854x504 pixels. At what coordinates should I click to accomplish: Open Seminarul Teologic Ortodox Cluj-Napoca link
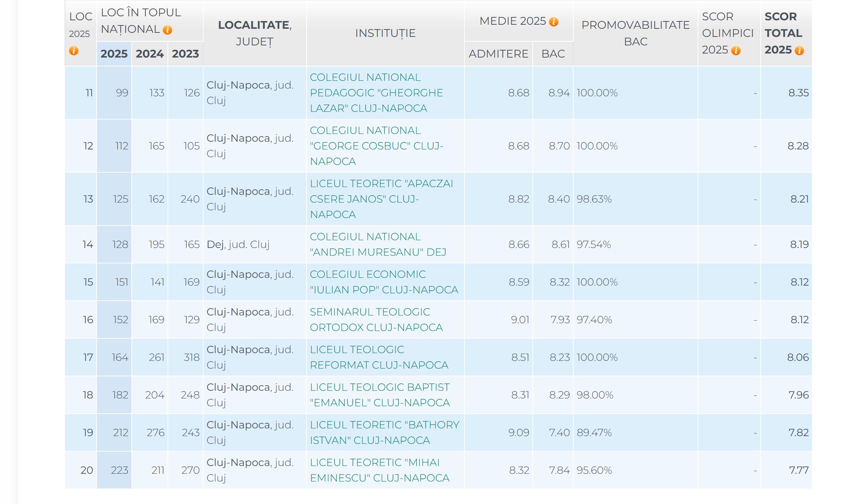tap(376, 320)
